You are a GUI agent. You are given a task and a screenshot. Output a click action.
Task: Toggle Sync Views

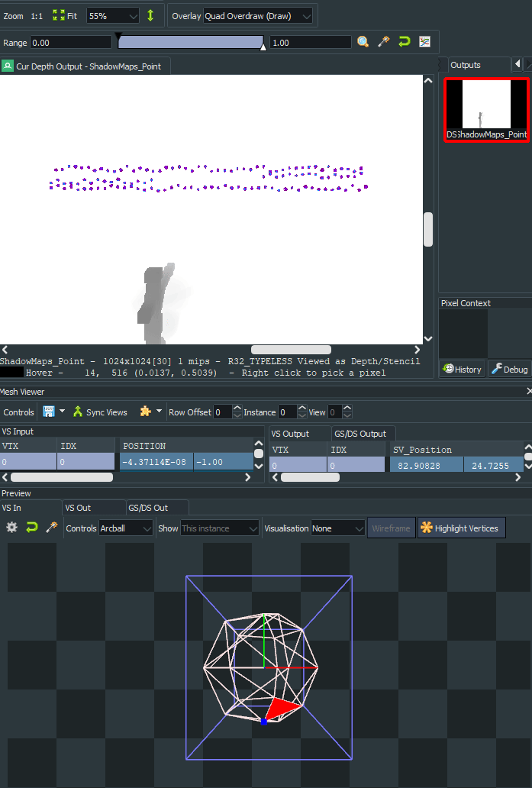coord(100,412)
